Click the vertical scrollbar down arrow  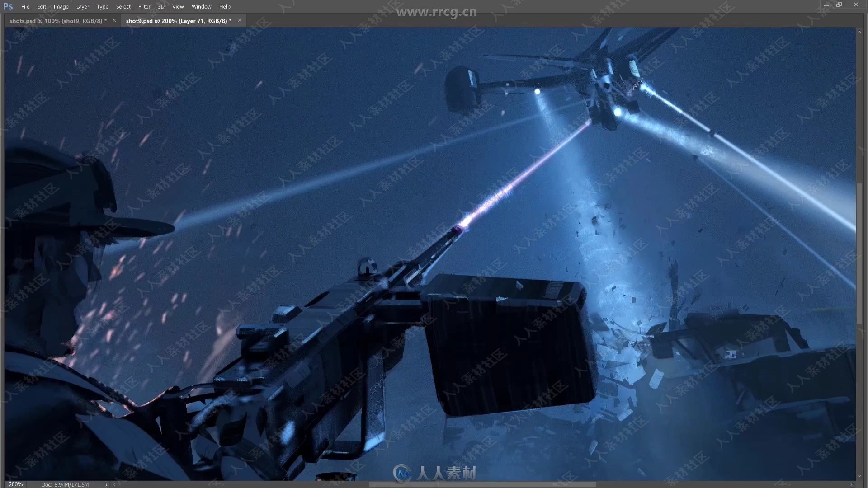point(859,476)
